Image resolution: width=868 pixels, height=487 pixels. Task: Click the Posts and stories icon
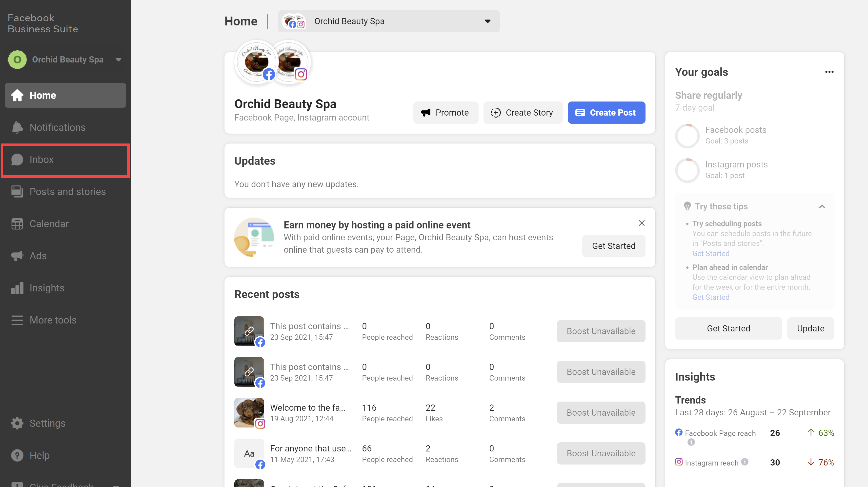tap(17, 191)
